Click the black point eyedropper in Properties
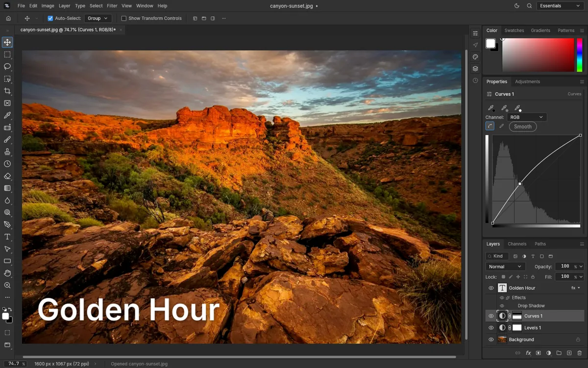The image size is (588, 368). click(x=490, y=108)
